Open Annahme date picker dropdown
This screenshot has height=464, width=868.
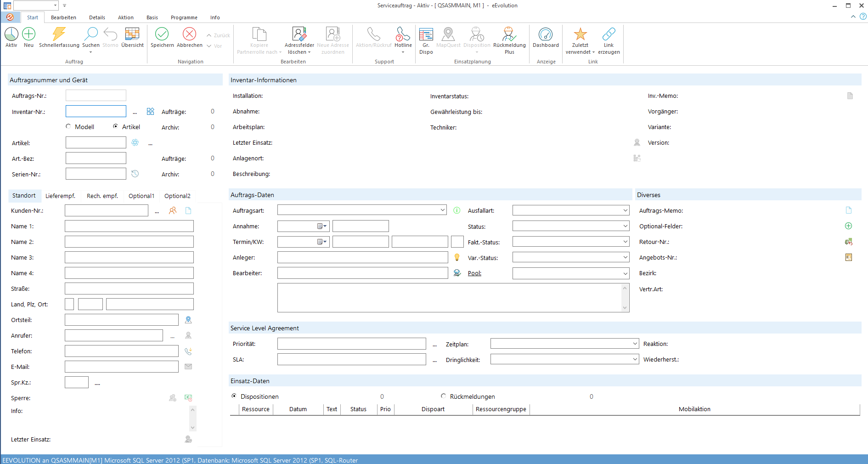(322, 226)
